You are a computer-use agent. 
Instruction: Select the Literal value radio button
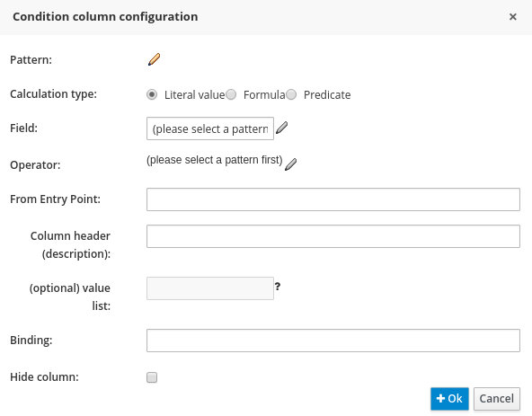pos(152,94)
